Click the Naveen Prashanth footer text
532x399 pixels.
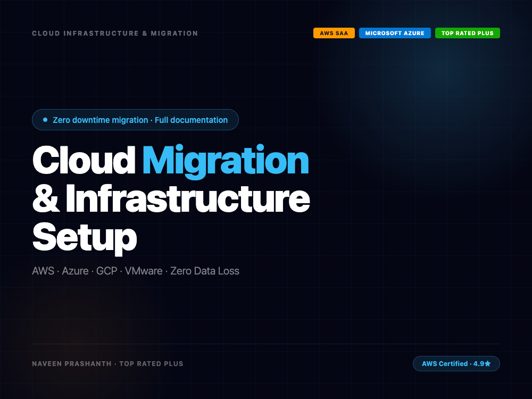(107, 363)
